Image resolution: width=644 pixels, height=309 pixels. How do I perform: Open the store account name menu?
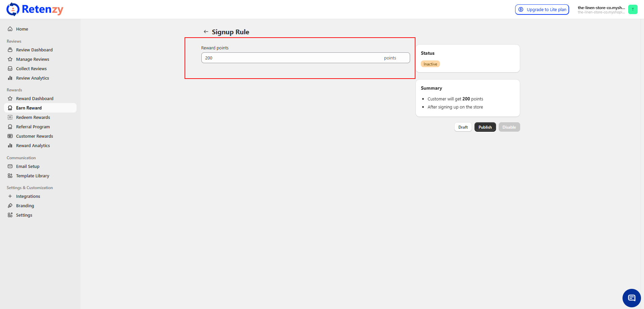click(x=601, y=9)
